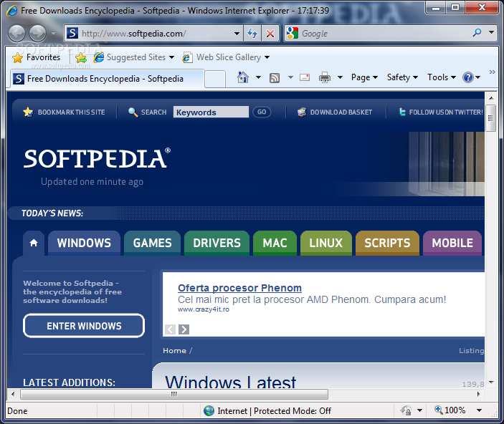Click the Twitter bird icon

point(402,112)
